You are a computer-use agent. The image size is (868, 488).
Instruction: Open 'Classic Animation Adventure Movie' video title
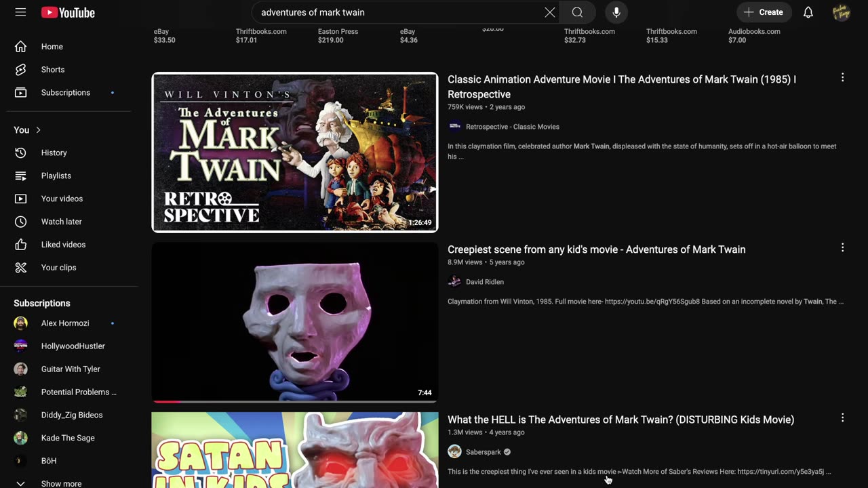pyautogui.click(x=622, y=87)
